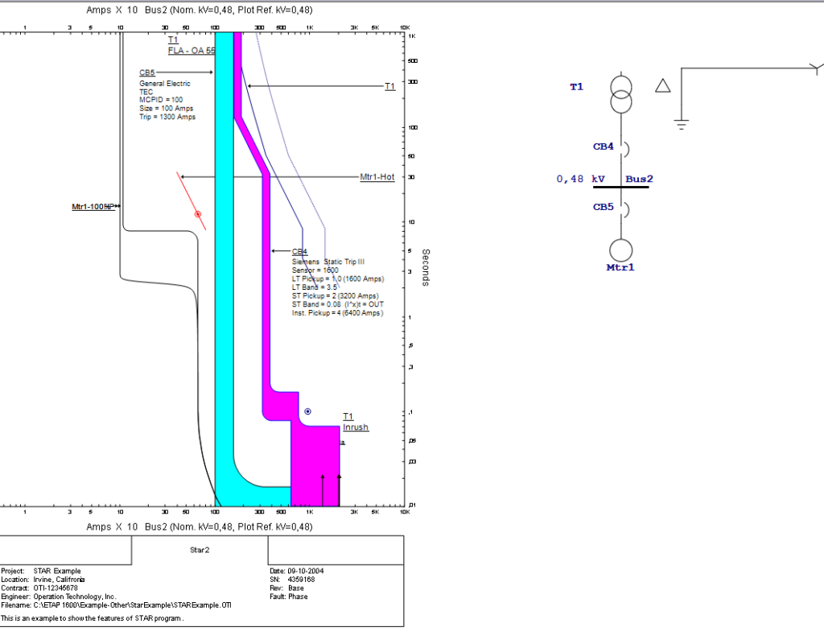Click the Bus2 text label in one-line diagram
The width and height of the screenshot is (824, 644).
[x=639, y=179]
